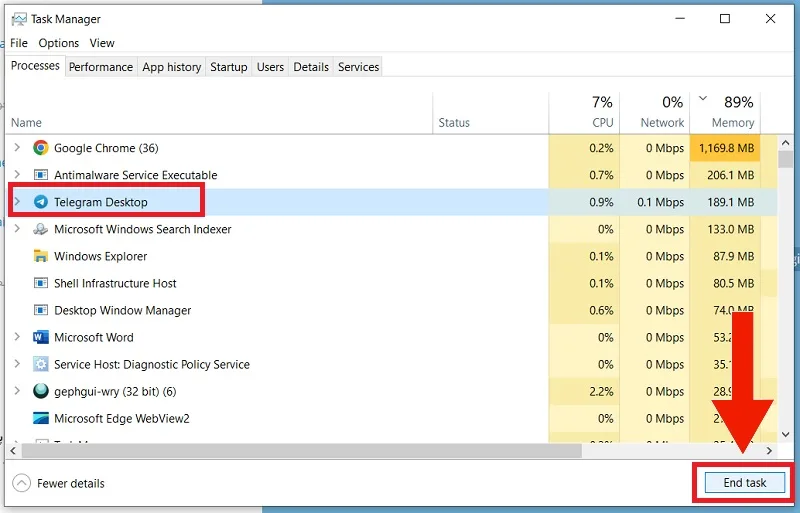Viewport: 800px width, 513px height.
Task: Select the Windows Explorer process row
Action: [x=391, y=256]
